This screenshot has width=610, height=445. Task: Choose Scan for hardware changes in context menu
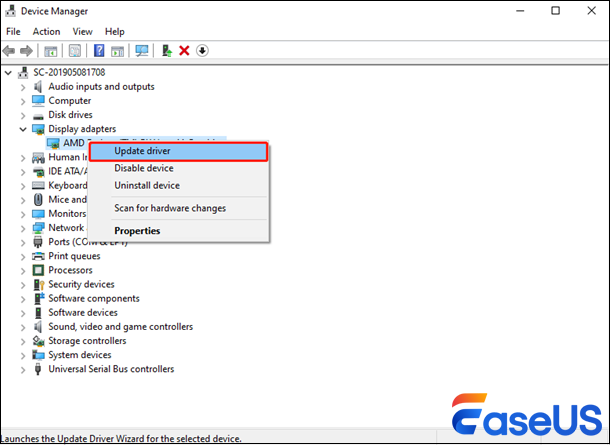[x=179, y=208]
